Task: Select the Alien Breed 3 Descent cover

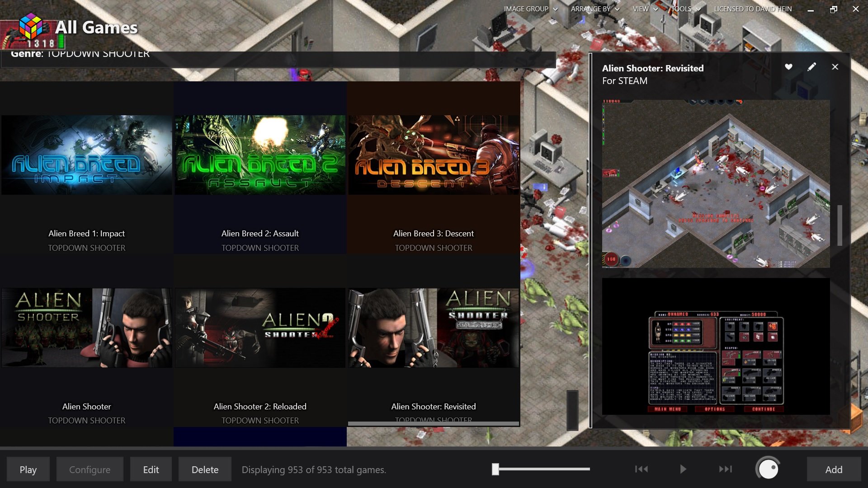Action: [x=434, y=155]
